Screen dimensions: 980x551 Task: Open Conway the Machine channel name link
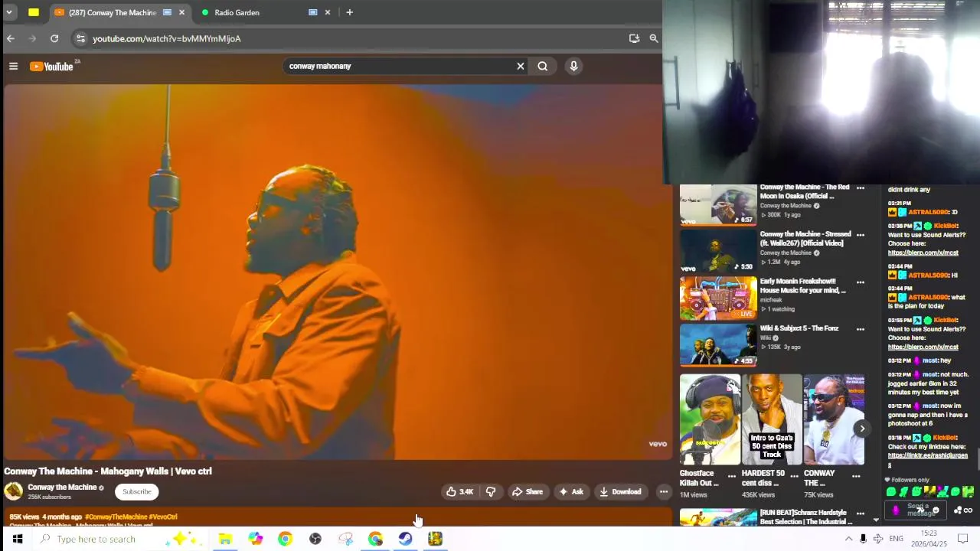pyautogui.click(x=62, y=487)
